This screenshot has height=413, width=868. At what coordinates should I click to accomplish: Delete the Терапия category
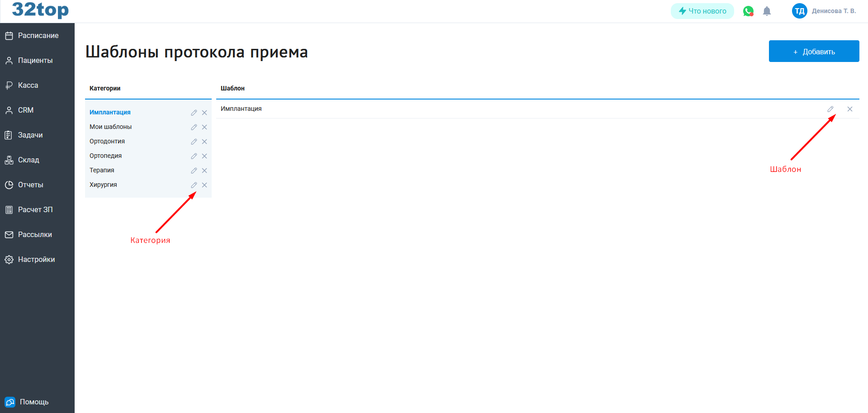click(204, 171)
